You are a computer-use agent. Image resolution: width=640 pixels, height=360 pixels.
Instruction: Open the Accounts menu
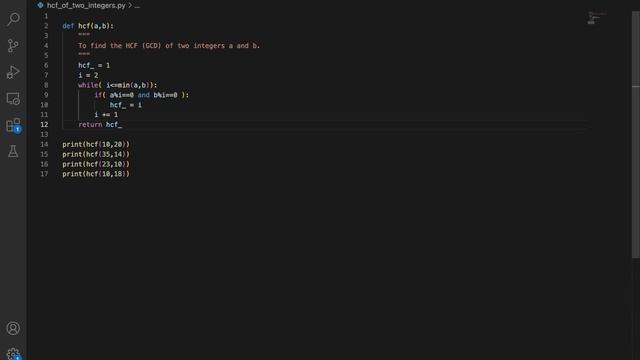point(13,328)
